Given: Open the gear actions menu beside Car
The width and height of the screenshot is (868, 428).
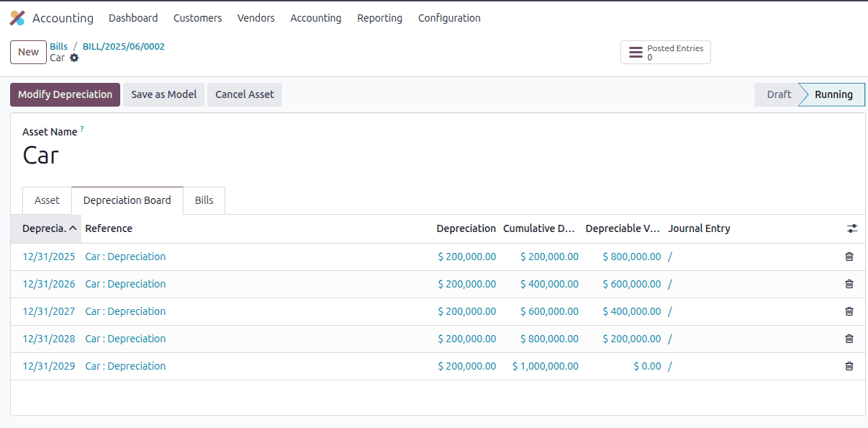Looking at the screenshot, I should pos(74,58).
